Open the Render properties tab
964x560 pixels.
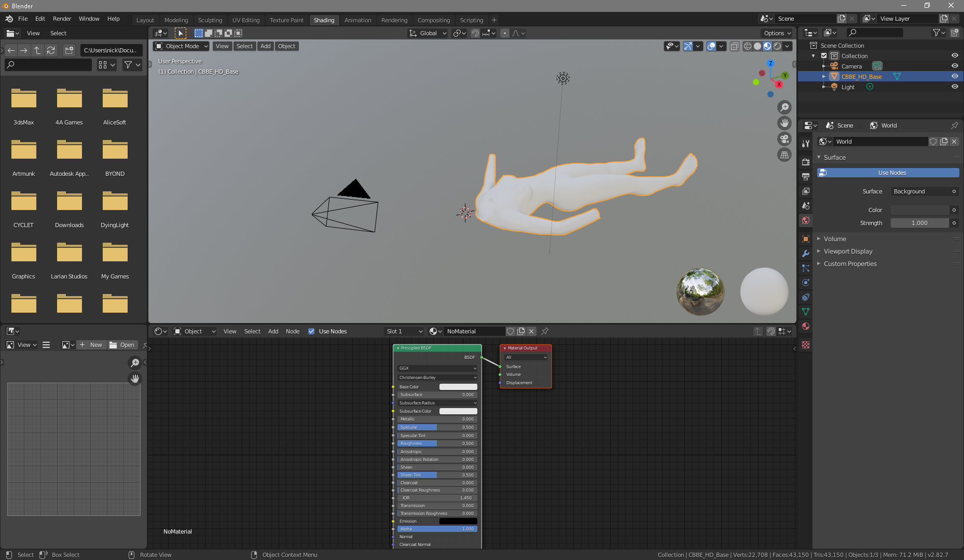point(805,162)
